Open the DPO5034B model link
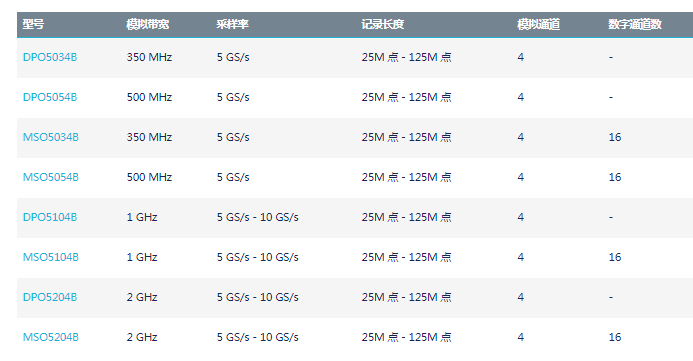Image resolution: width=693 pixels, height=361 pixels. (x=50, y=57)
